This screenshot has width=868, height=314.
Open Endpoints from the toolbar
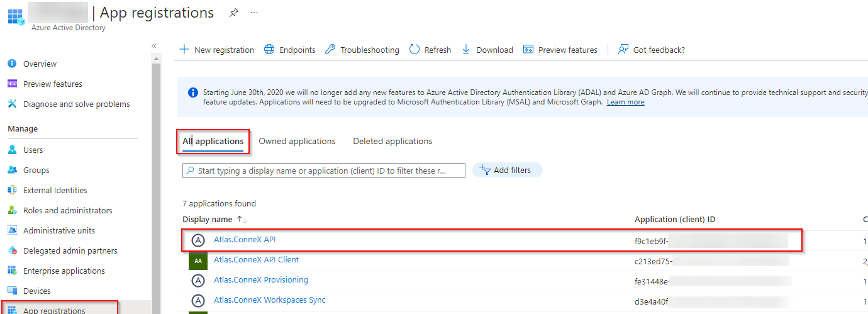tap(290, 50)
